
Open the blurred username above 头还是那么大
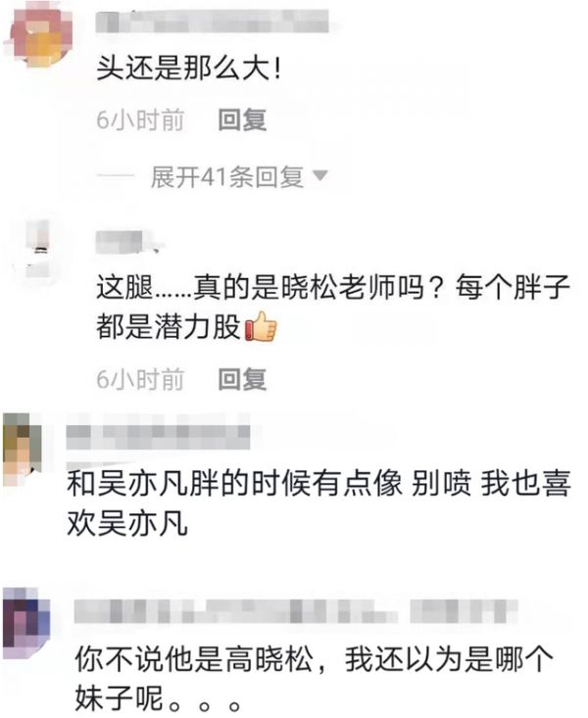pos(213,22)
